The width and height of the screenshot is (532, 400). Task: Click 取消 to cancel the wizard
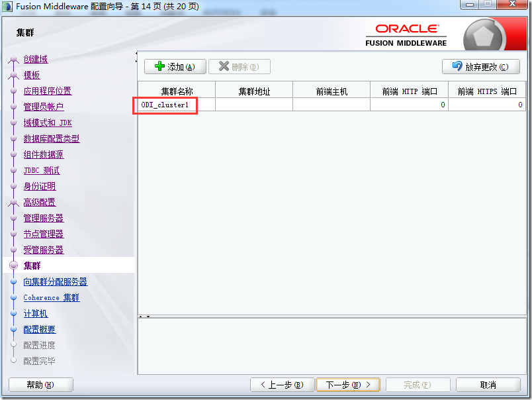point(488,385)
